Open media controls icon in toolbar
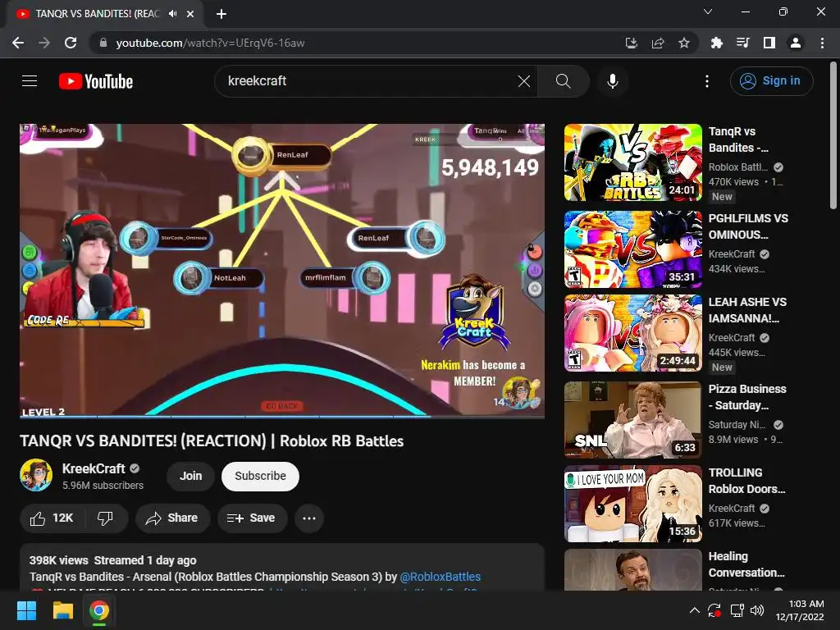The width and height of the screenshot is (840, 630). click(742, 43)
